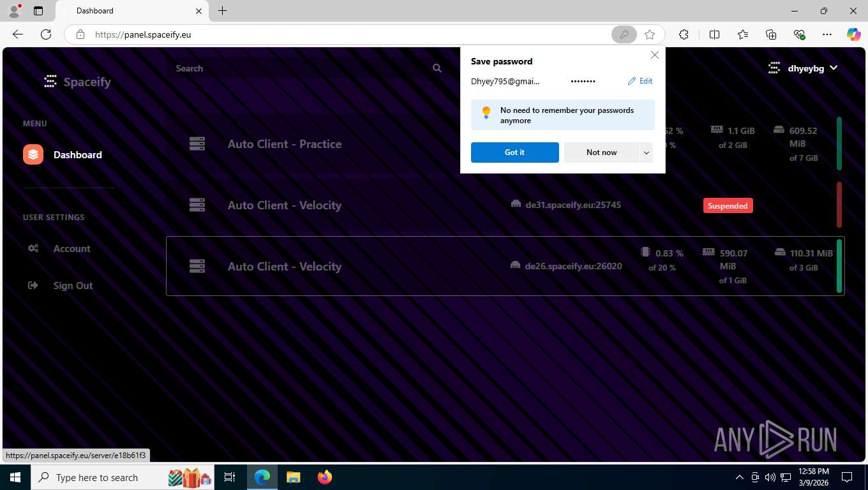The height and width of the screenshot is (490, 868).
Task: Open Auto Client - Practice server
Action: click(x=285, y=144)
